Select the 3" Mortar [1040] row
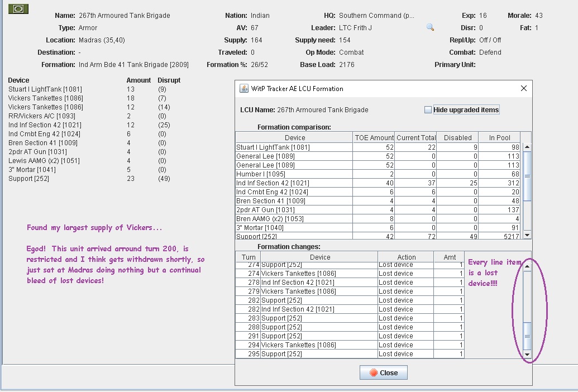The height and width of the screenshot is (392, 578). click(378, 228)
